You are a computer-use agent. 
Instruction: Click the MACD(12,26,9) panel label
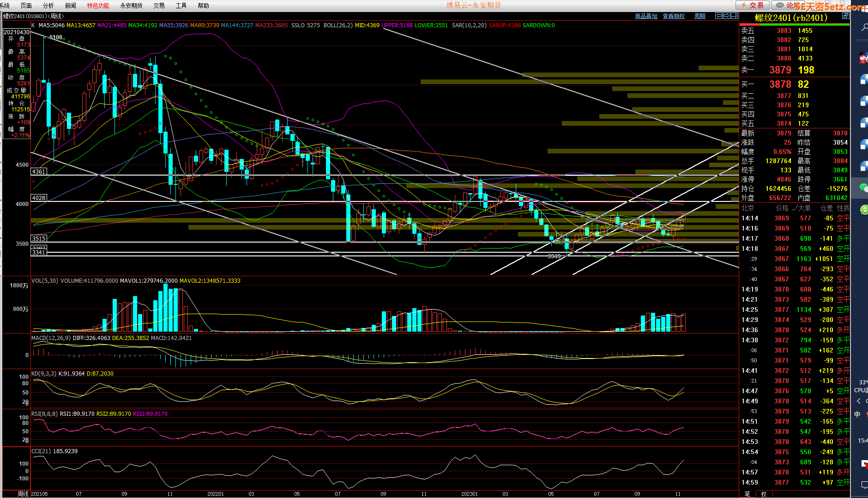51,338
